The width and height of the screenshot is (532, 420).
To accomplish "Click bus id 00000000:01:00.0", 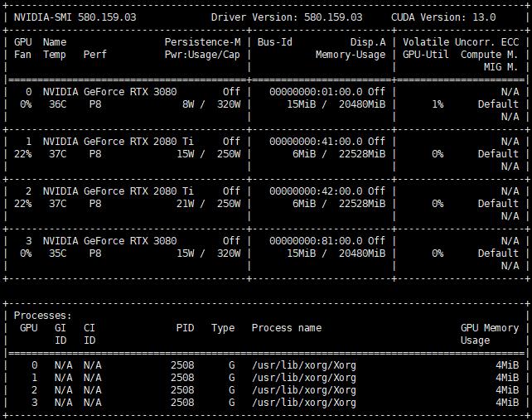I will point(316,92).
